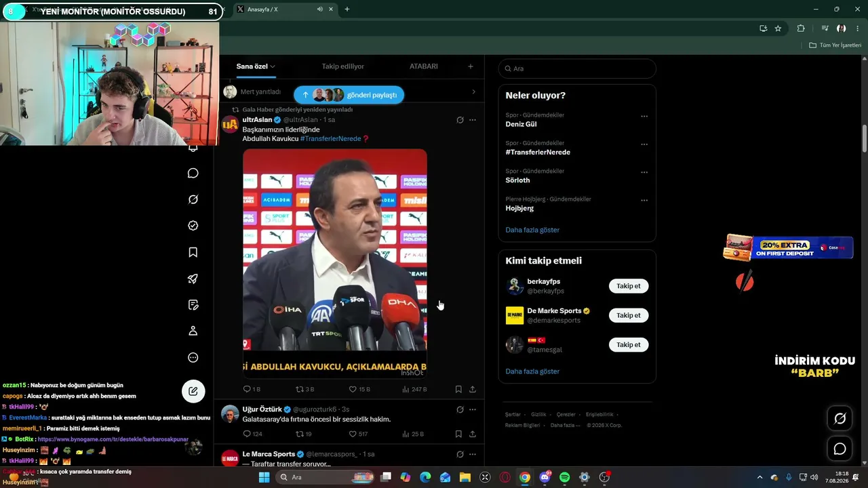Open more options for #TransferlerNerede trend
The image size is (868, 488).
644,144
